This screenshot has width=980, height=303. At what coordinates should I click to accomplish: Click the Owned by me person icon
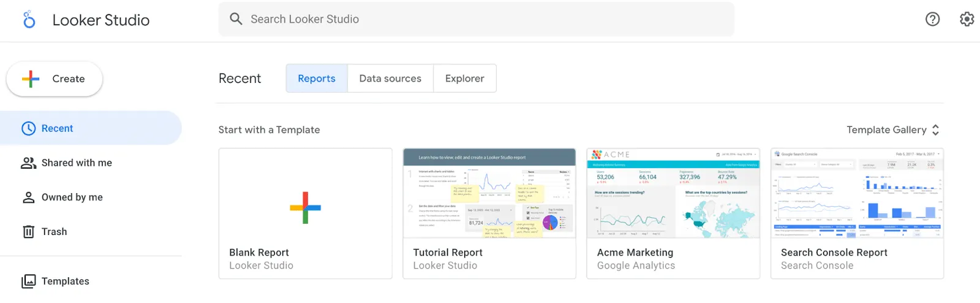click(29, 198)
